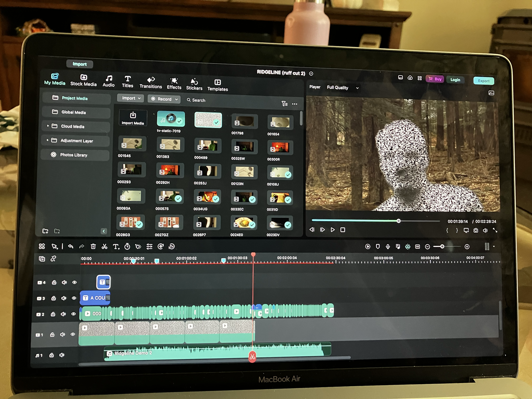
Task: Click the marker shield icon in timeline toolbar
Action: point(378,246)
